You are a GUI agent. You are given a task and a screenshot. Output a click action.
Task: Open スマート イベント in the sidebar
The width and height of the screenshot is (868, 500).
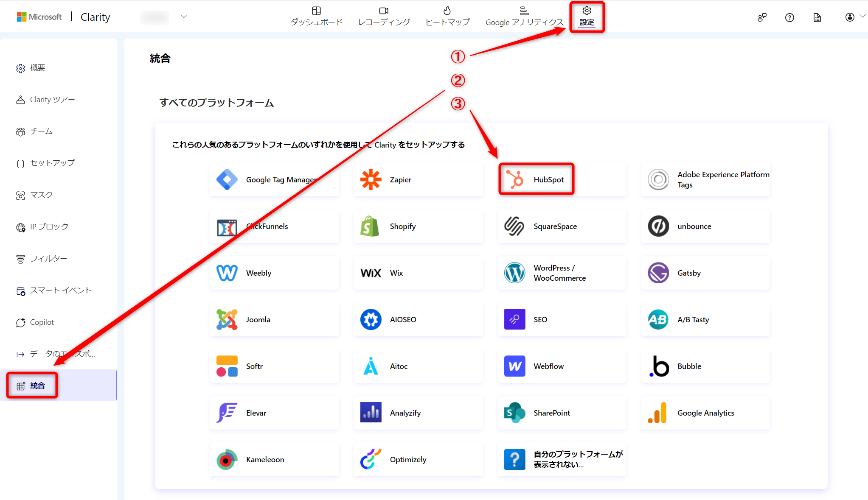pyautogui.click(x=59, y=291)
